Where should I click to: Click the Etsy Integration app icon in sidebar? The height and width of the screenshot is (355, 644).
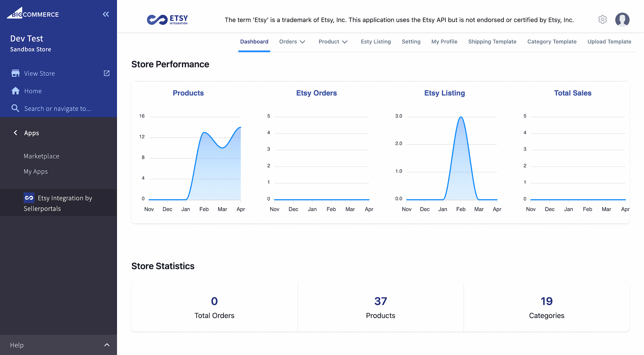[x=29, y=198]
